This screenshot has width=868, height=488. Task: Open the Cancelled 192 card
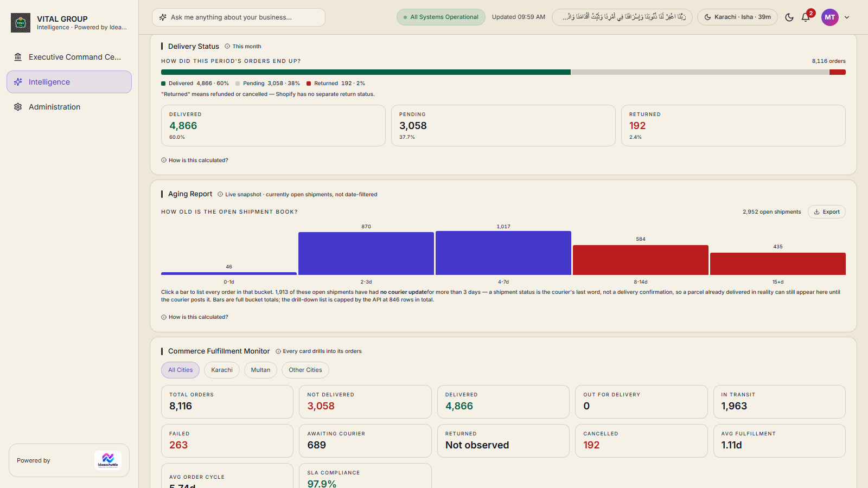(x=641, y=441)
